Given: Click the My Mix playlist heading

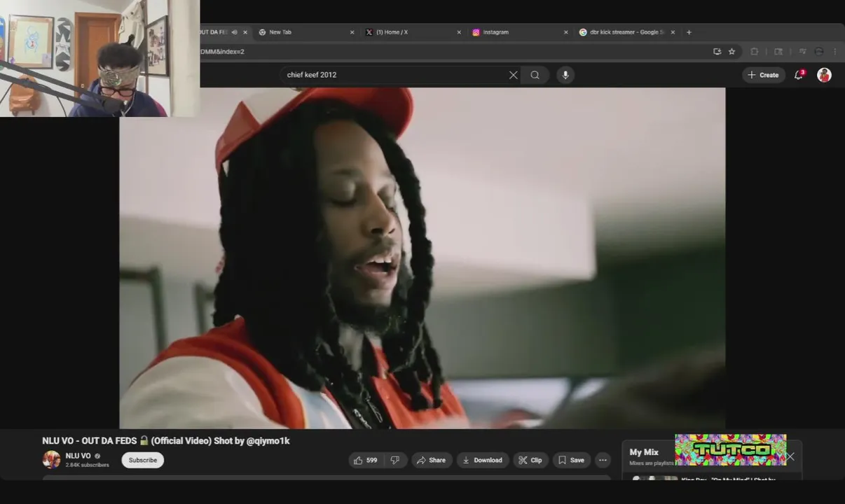Looking at the screenshot, I should 644,452.
